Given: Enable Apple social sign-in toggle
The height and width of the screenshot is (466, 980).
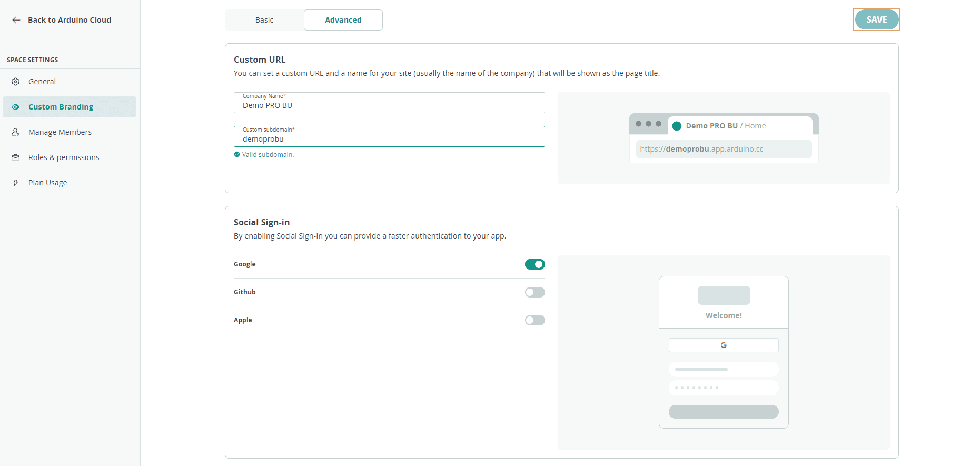Looking at the screenshot, I should click(x=534, y=320).
